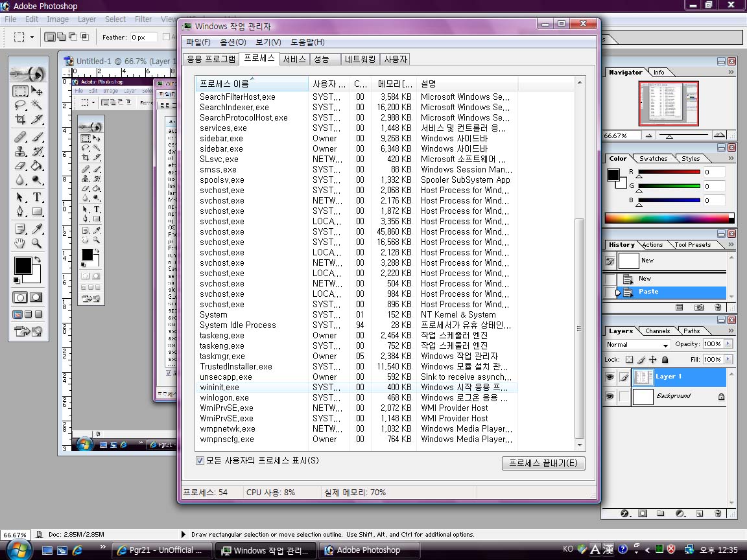Open Pgr21 - UnOfficial taskbar button

[161, 550]
